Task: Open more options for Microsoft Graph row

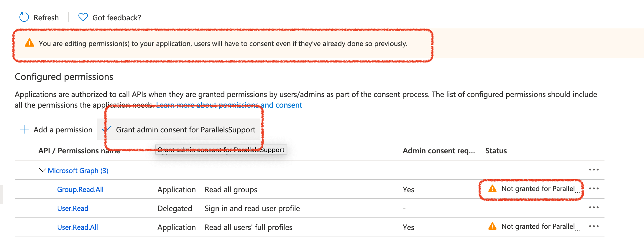Action: (x=594, y=170)
